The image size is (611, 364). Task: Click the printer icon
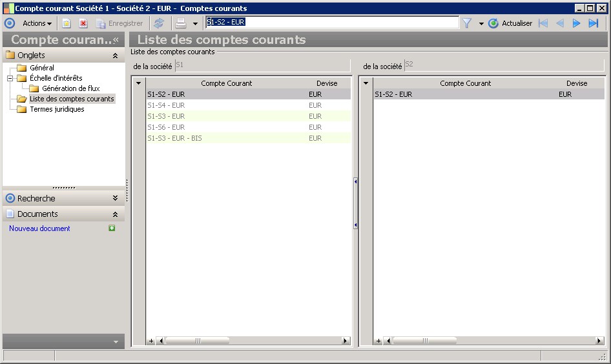point(180,23)
